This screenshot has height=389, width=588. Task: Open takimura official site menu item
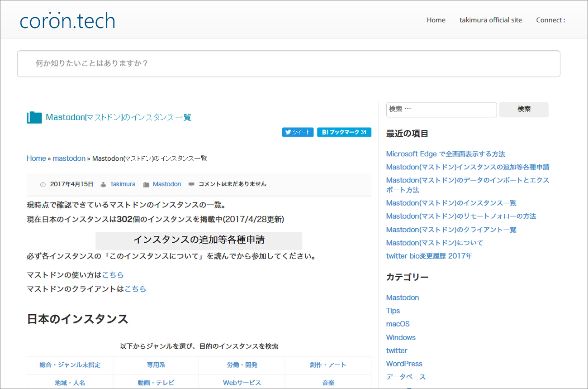click(491, 20)
